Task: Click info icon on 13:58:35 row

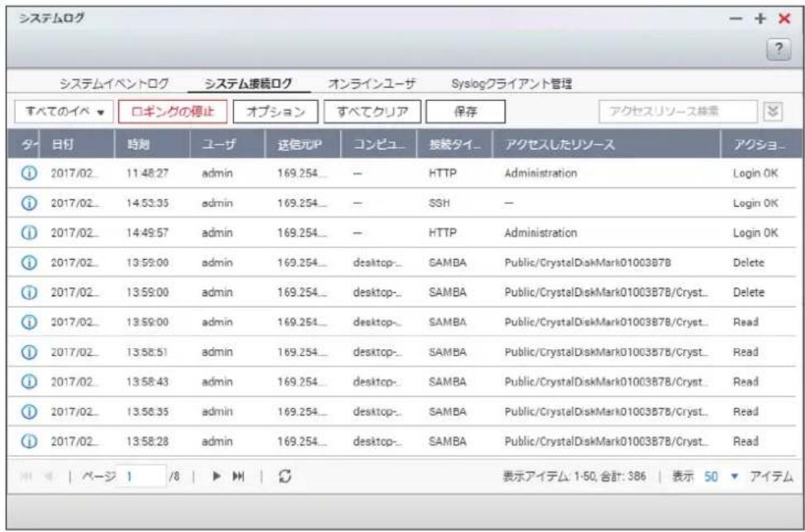Action: point(29,412)
